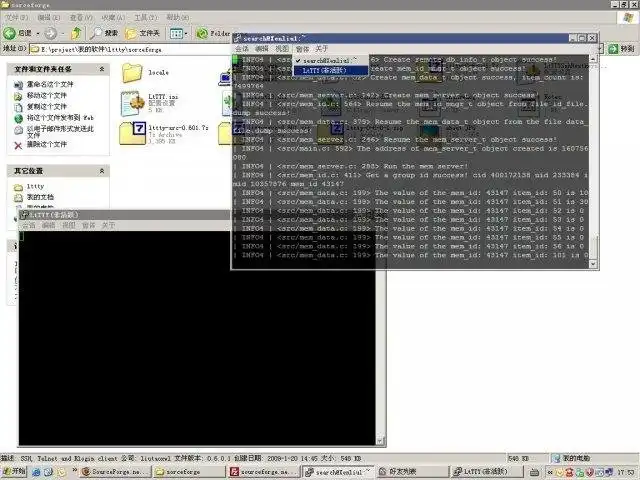640x480 pixels.
Task: Go up one folder level
Action: coord(76,33)
